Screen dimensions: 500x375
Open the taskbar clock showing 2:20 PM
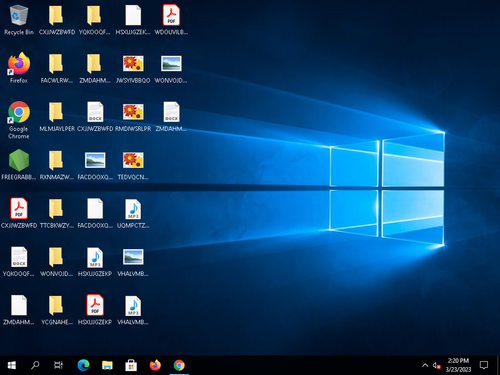pos(458,365)
